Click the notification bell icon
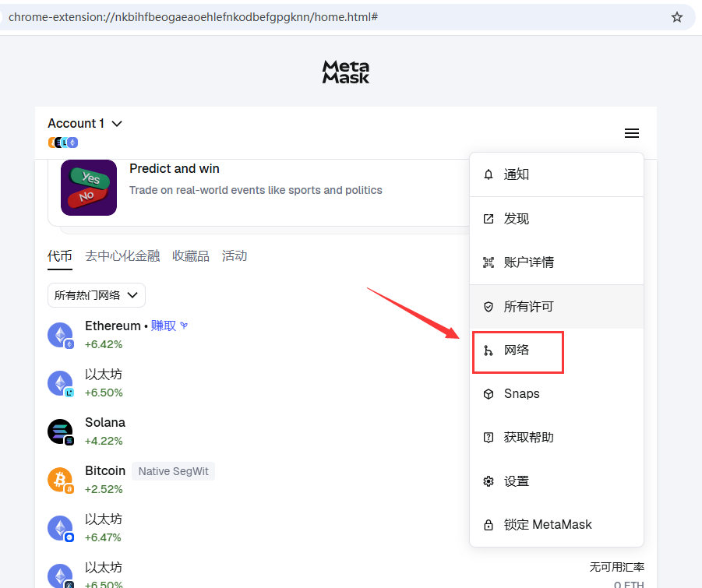 pos(489,174)
